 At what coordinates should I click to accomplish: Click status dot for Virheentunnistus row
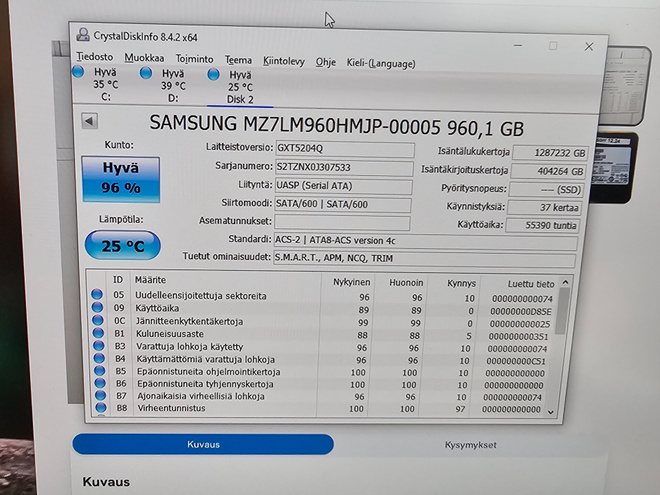click(x=101, y=407)
